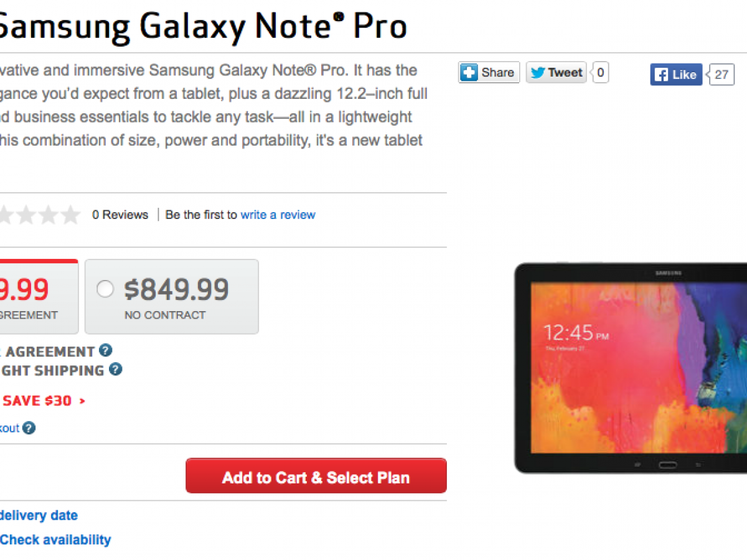Click the Check availability link
This screenshot has width=747, height=560.
[55, 539]
